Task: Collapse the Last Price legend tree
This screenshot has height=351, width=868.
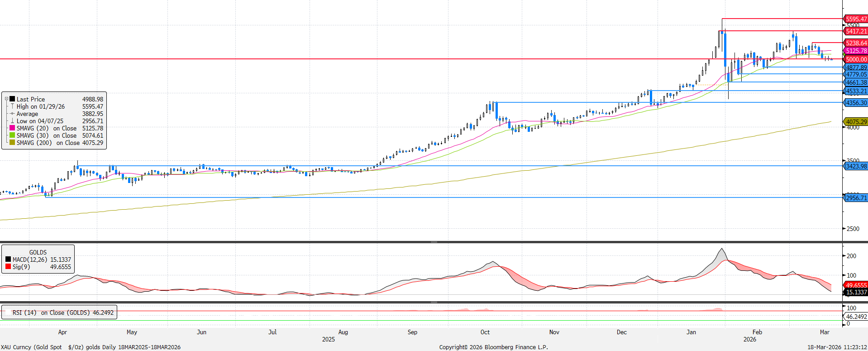Action: click(x=6, y=99)
